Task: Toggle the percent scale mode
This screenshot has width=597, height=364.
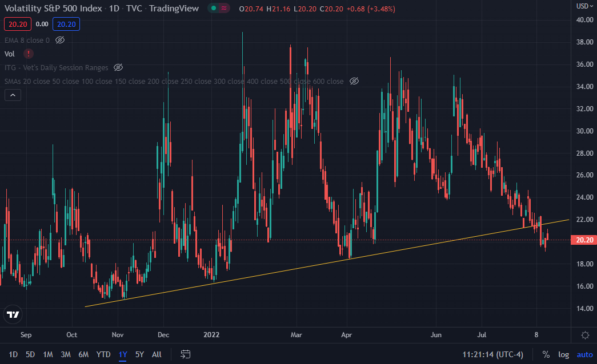Action: [546, 354]
